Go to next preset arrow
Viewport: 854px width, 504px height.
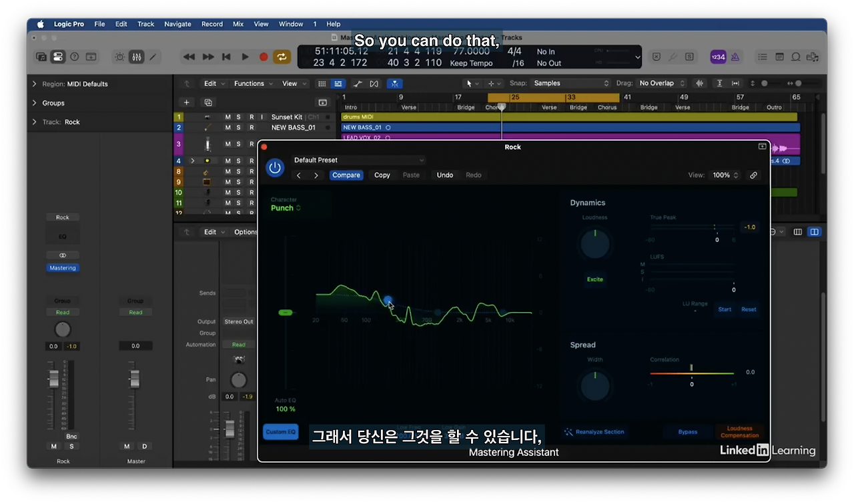pos(316,175)
